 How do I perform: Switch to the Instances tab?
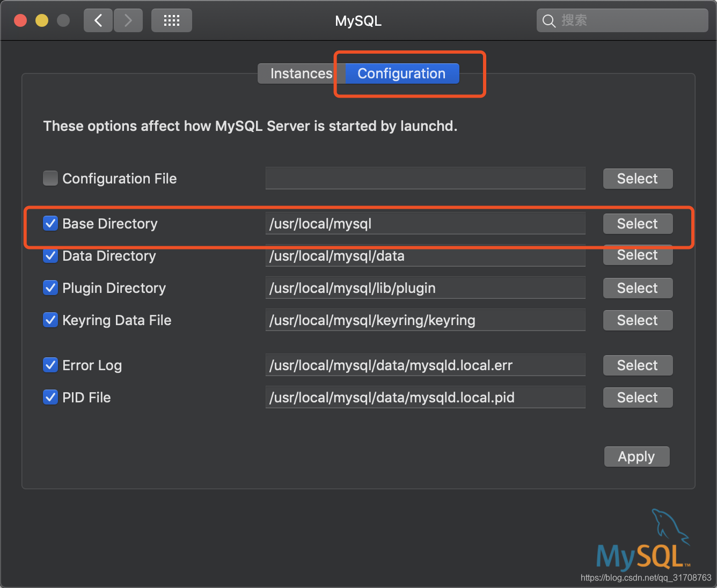[301, 73]
